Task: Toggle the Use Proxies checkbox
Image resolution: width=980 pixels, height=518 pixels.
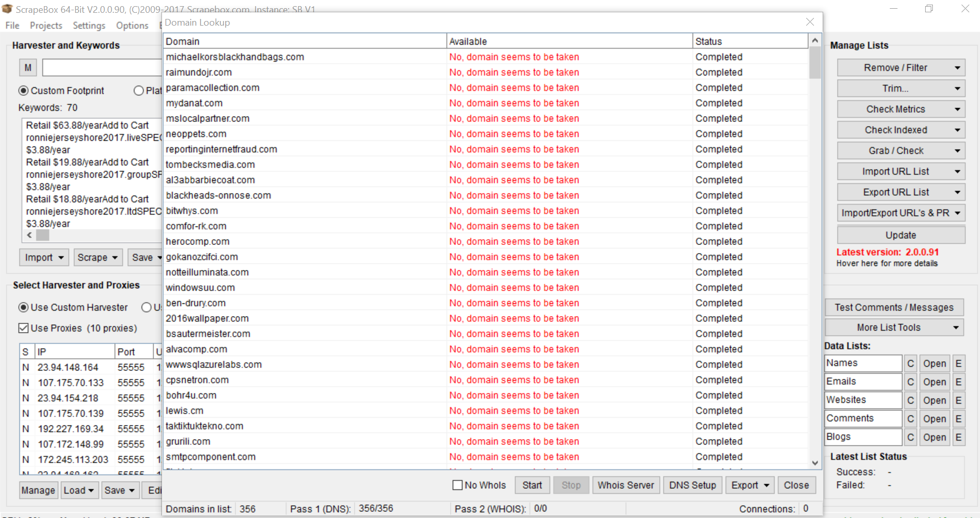Action: point(24,328)
